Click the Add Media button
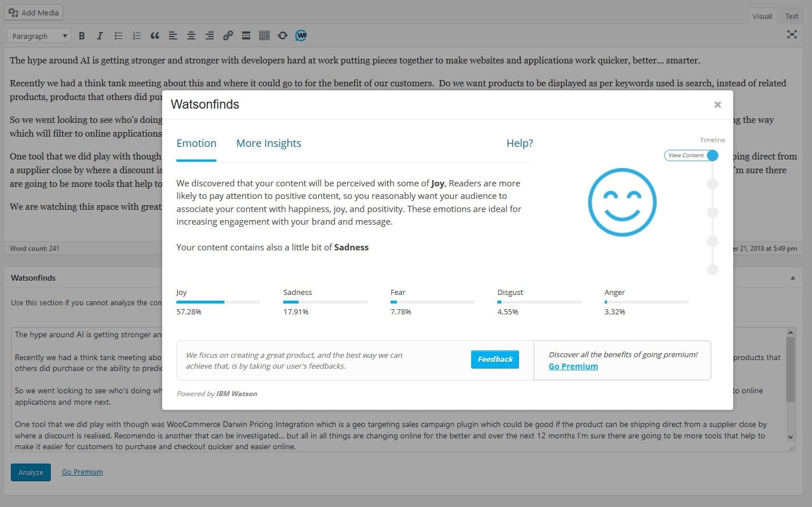The image size is (812, 507). 33,13
